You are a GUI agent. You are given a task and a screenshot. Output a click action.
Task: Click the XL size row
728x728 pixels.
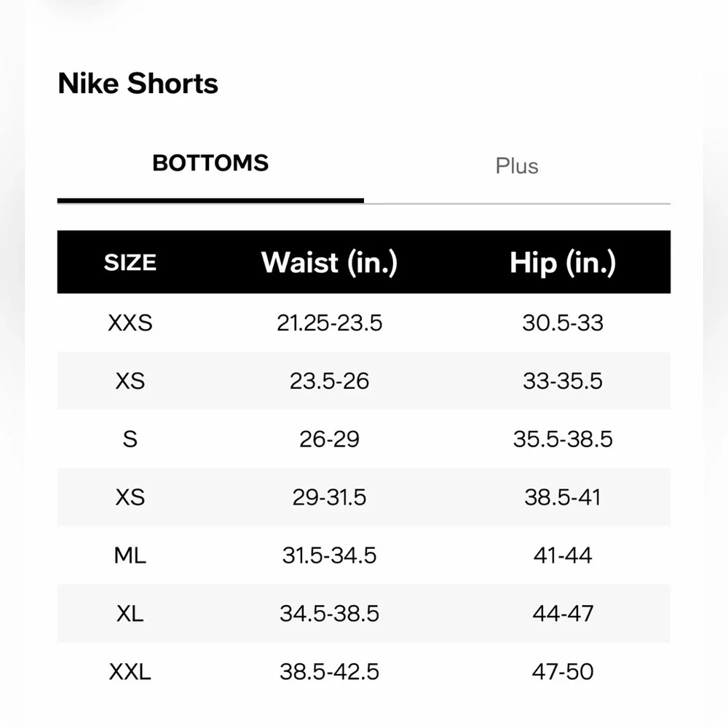130,614
